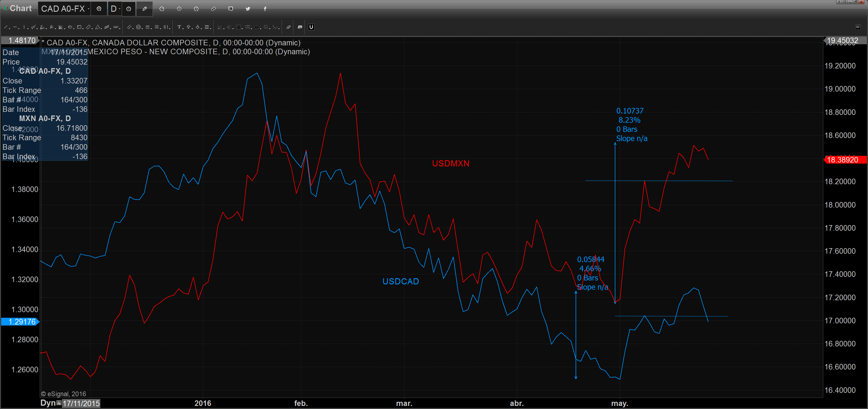Image resolution: width=868 pixels, height=409 pixels.
Task: Open the chart studies icon menu
Action: pyautogui.click(x=162, y=9)
